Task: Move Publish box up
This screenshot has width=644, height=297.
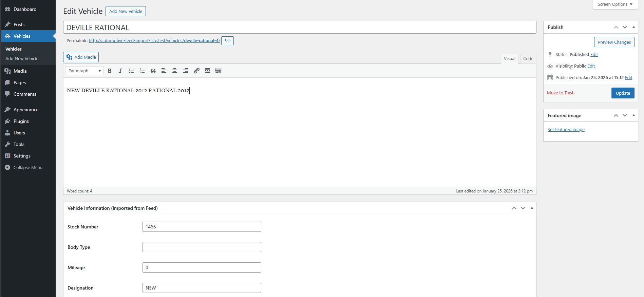Action: click(x=616, y=27)
